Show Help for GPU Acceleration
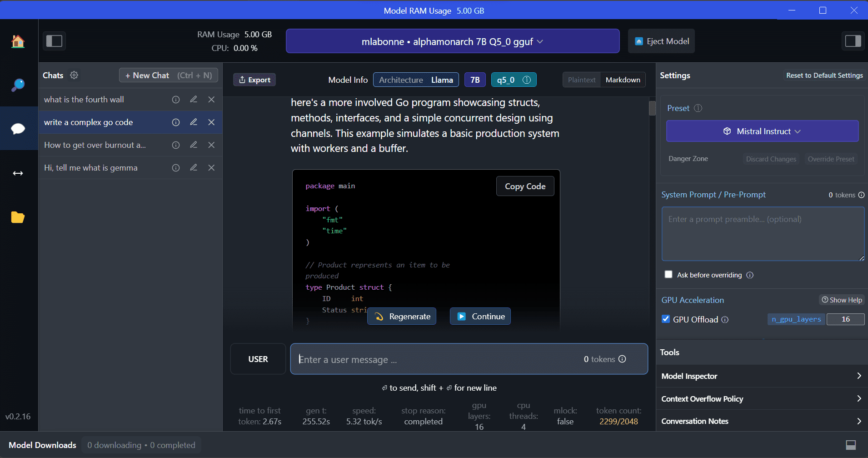Screen dimensions: 868x458 click(842, 300)
